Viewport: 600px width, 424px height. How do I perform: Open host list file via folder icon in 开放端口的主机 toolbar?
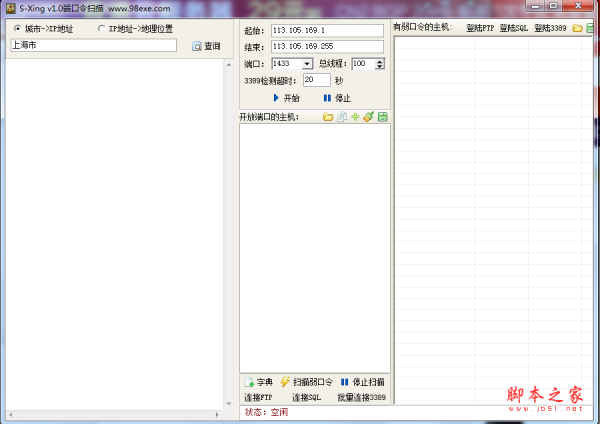pyautogui.click(x=328, y=117)
